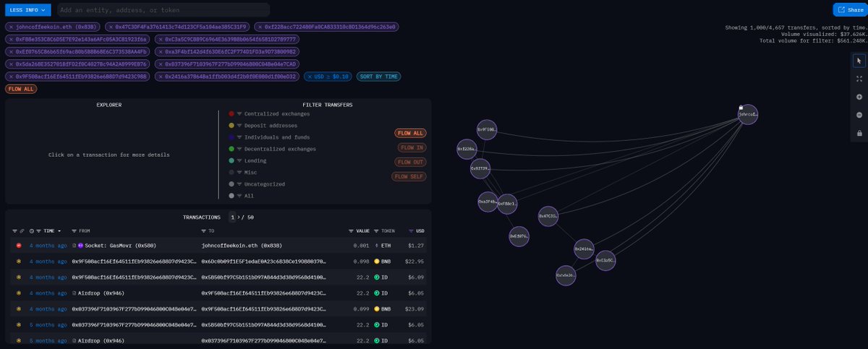
Task: Zoom in with the plus icon
Action: (859, 97)
